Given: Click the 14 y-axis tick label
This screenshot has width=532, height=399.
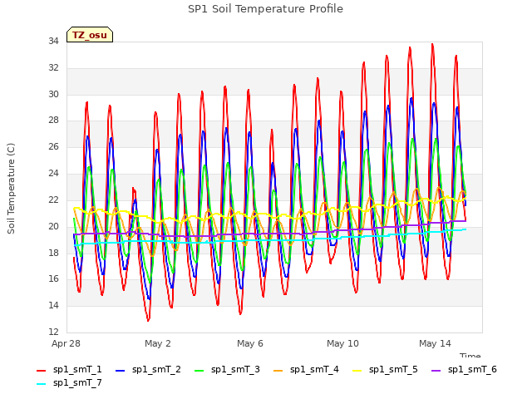Looking at the screenshot, I should (53, 305).
